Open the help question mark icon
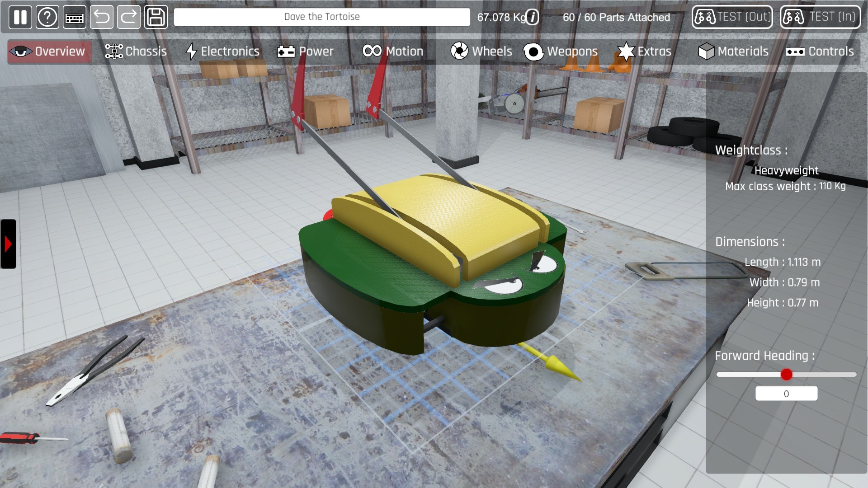The width and height of the screenshot is (868, 488). tap(47, 17)
